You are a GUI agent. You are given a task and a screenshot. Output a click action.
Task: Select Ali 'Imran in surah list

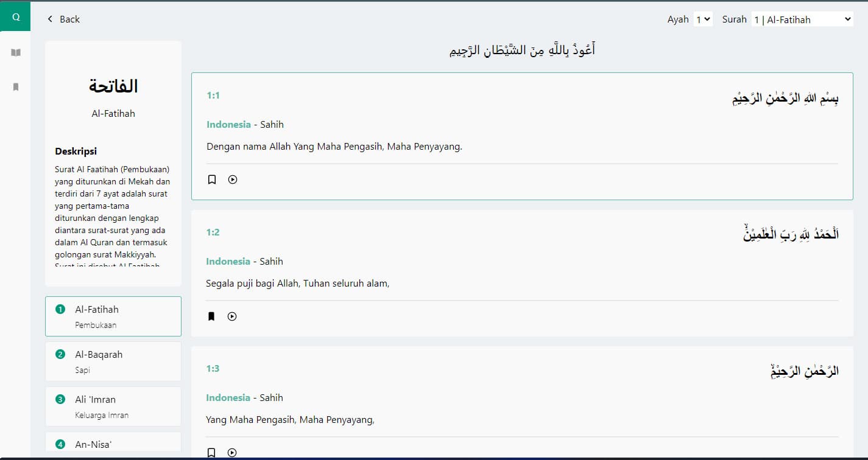tap(113, 406)
